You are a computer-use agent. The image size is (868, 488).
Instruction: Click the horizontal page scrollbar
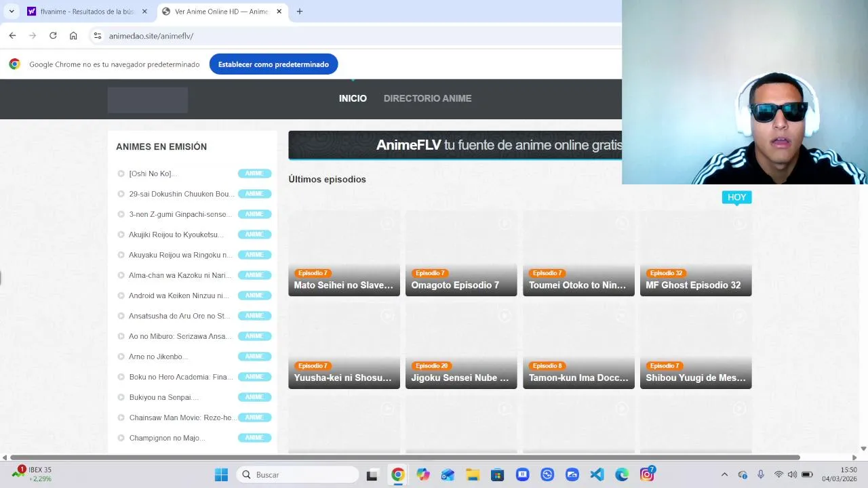click(405, 457)
